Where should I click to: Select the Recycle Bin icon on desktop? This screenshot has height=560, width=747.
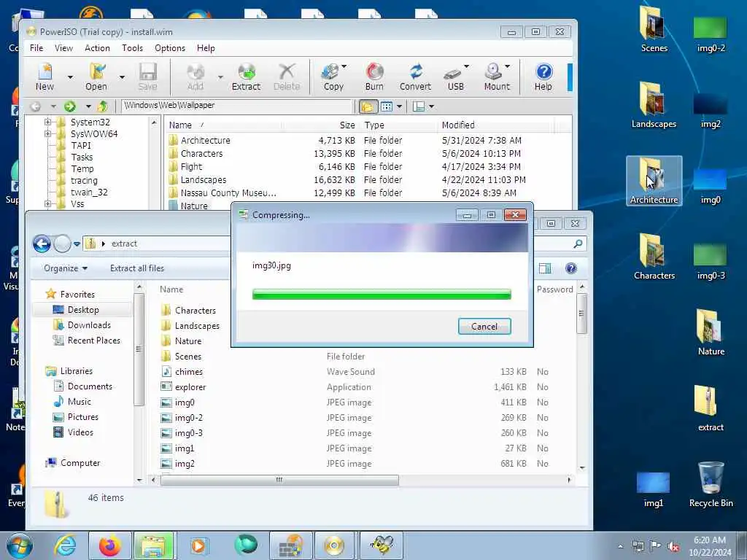click(x=711, y=484)
